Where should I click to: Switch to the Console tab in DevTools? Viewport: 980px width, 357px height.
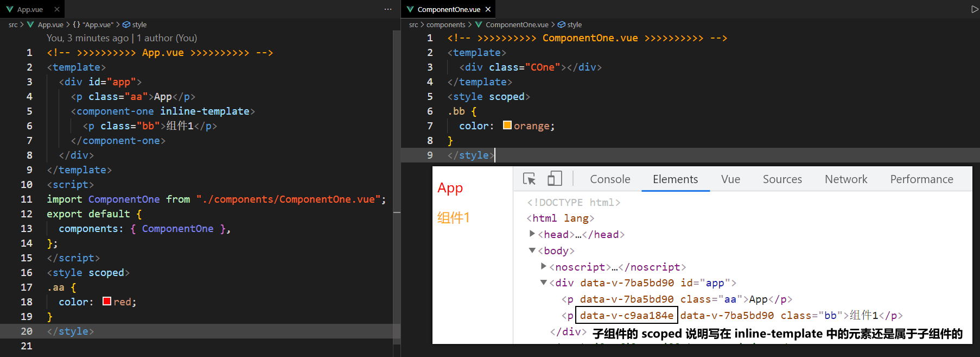(x=610, y=179)
